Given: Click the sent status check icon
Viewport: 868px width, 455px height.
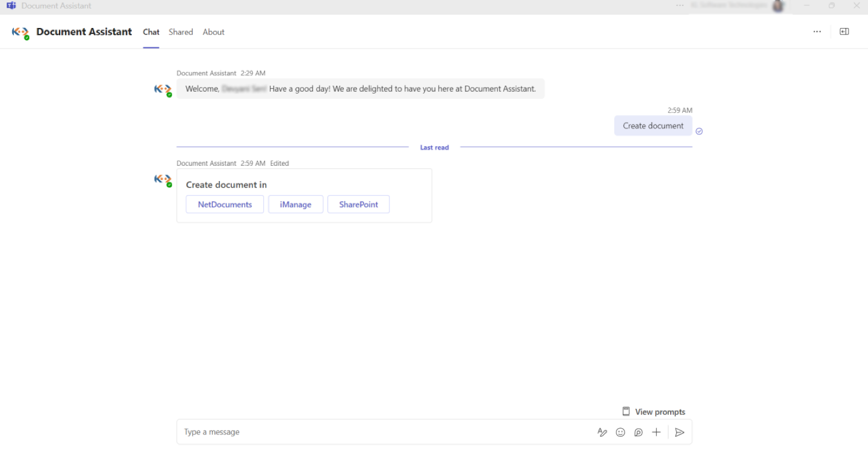Looking at the screenshot, I should [x=699, y=131].
